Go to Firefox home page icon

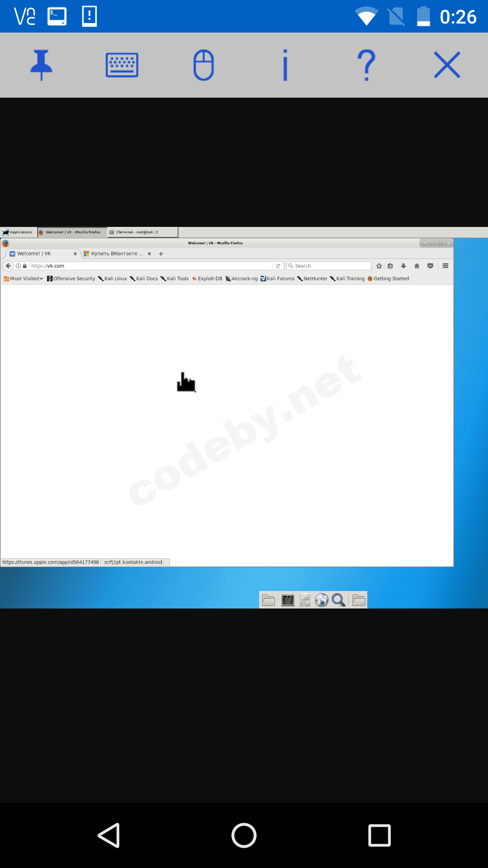(417, 266)
